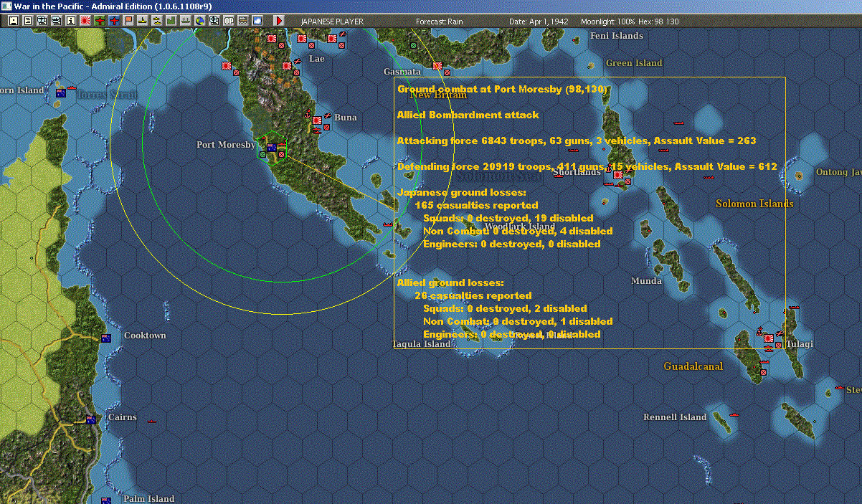Click the Green Island map label

pyautogui.click(x=634, y=63)
